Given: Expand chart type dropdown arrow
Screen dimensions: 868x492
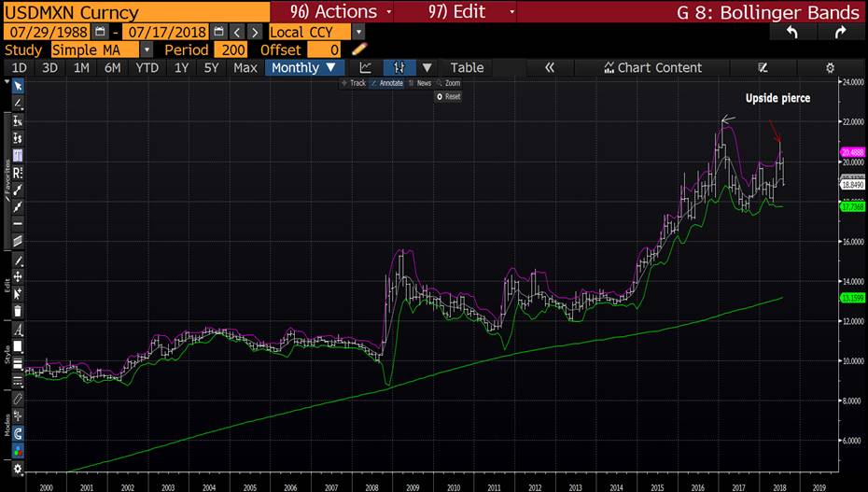Looking at the screenshot, I should click(427, 67).
